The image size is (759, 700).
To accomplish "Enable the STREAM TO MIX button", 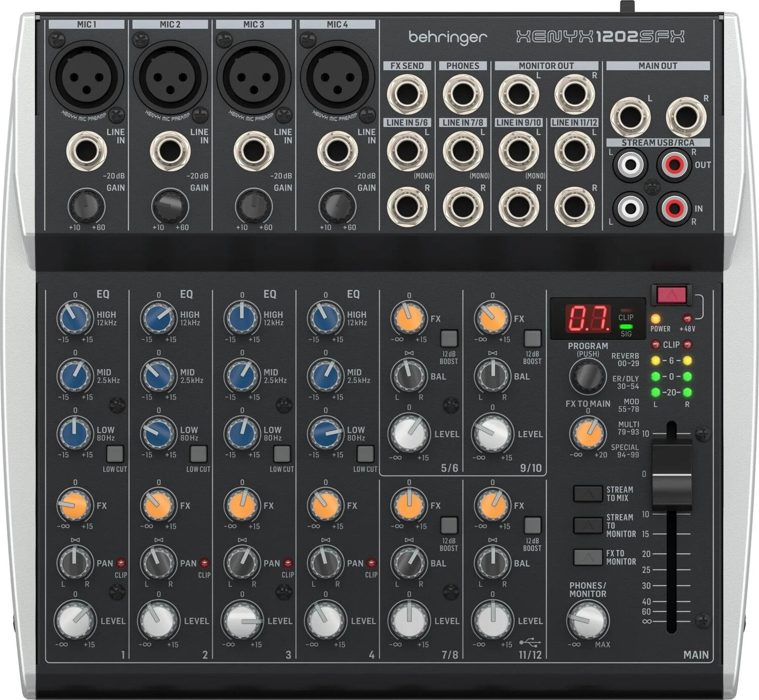I will [x=587, y=493].
